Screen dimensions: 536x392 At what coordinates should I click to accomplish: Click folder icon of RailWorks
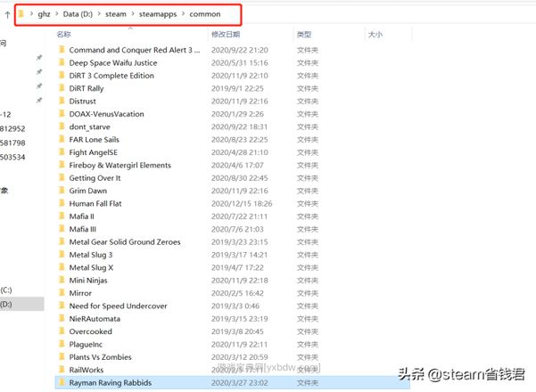point(62,370)
